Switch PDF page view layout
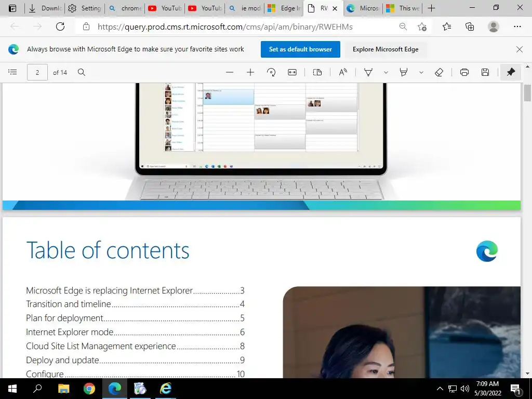The image size is (532, 399). tap(317, 72)
